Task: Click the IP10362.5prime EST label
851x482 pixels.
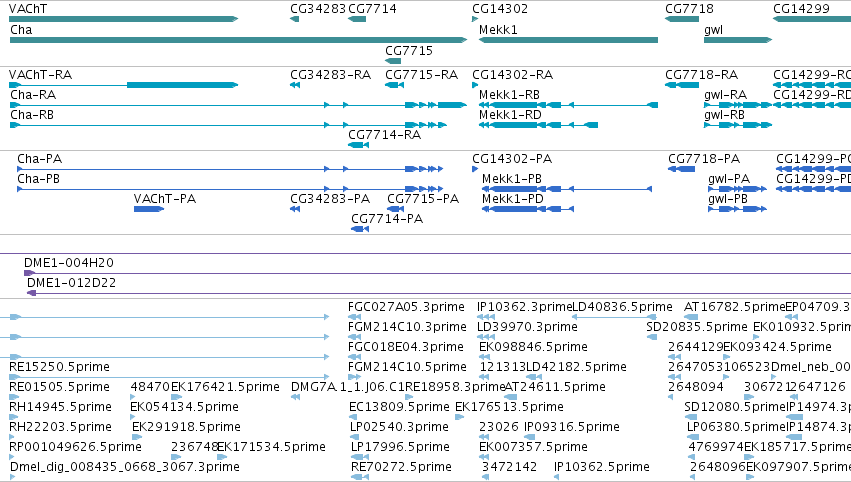Action: 601,467
